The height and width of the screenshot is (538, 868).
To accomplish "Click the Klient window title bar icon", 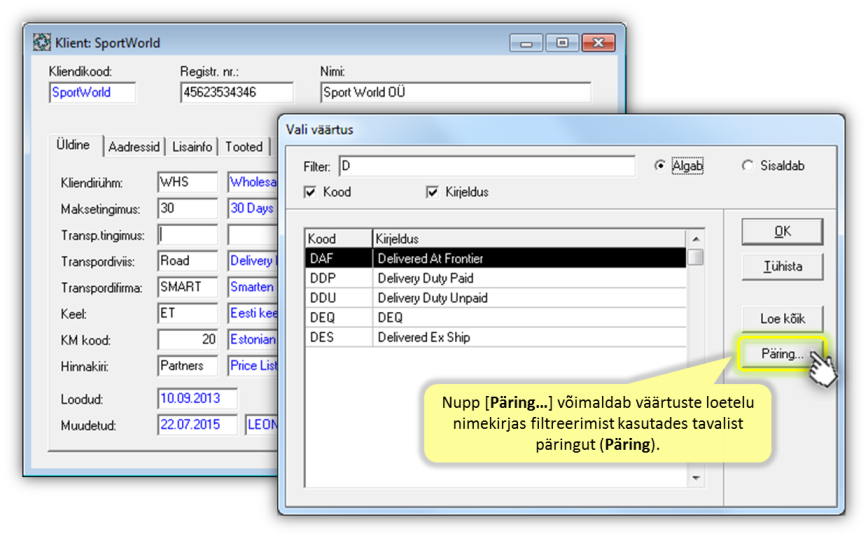I will pos(41,43).
